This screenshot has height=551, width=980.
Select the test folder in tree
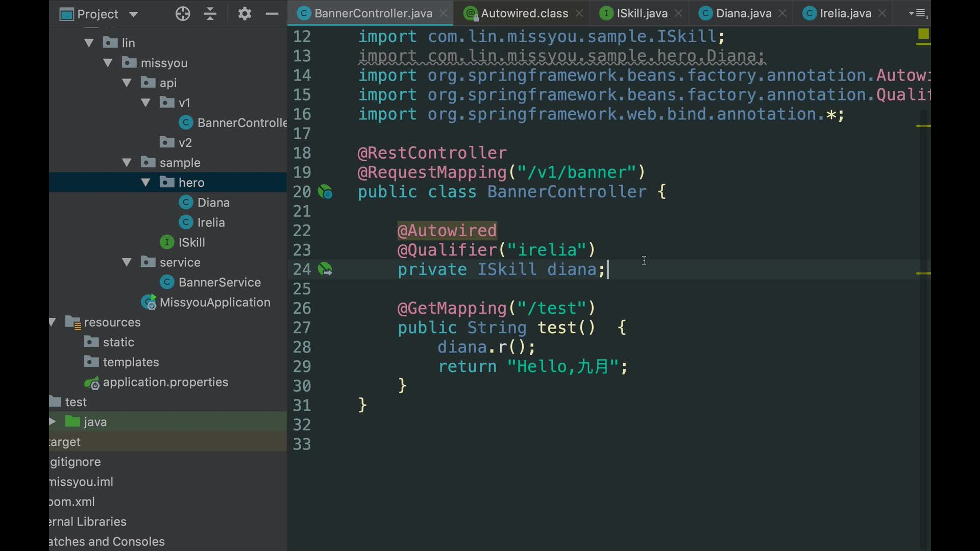(76, 402)
